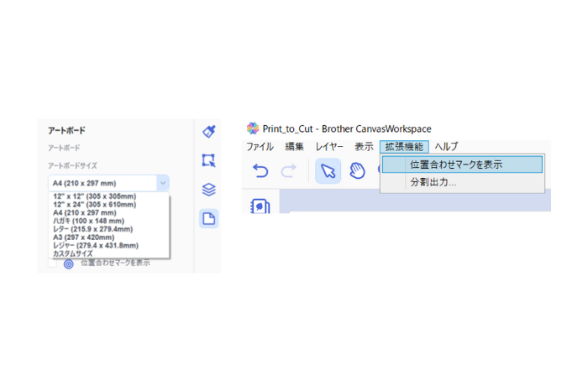Expand the artboard size dropdown arrow
This screenshot has height=392, width=588.
tap(163, 183)
